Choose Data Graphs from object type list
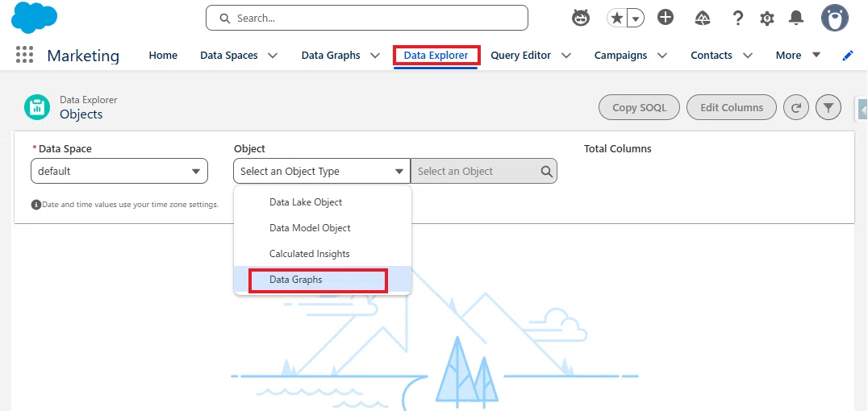Viewport: 868px width, 411px height. tap(323, 280)
